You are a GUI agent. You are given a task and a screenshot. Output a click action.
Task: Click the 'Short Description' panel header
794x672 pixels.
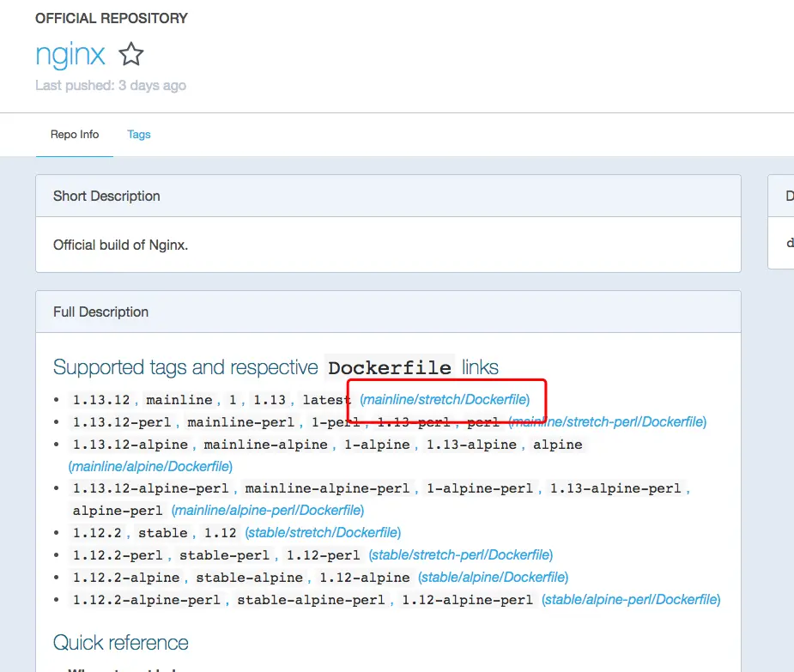(x=388, y=196)
